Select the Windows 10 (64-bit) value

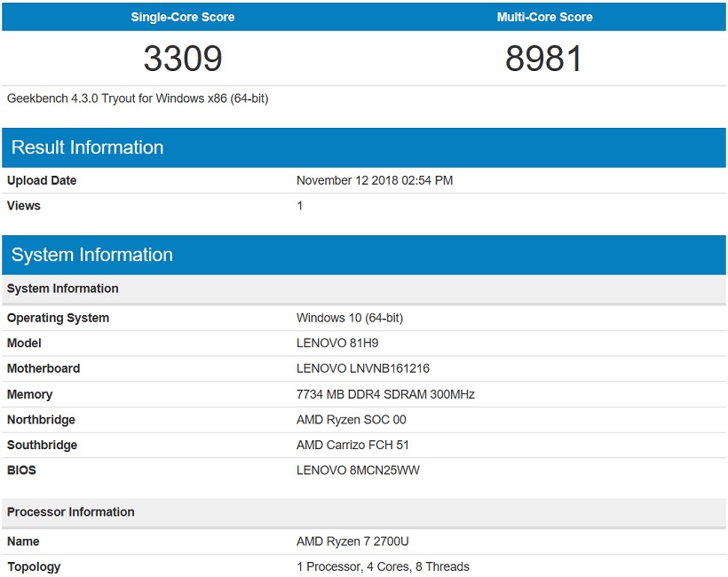pos(350,318)
